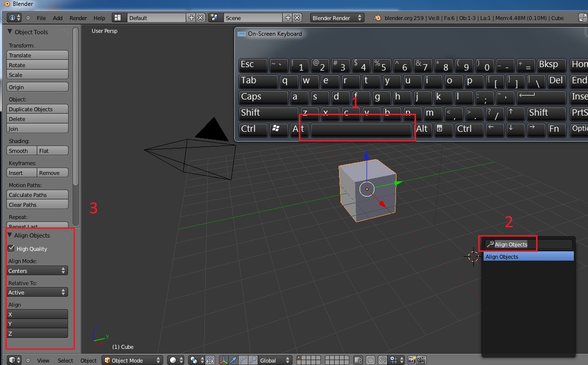Set shading to Smooth
The width and height of the screenshot is (588, 365).
point(22,150)
